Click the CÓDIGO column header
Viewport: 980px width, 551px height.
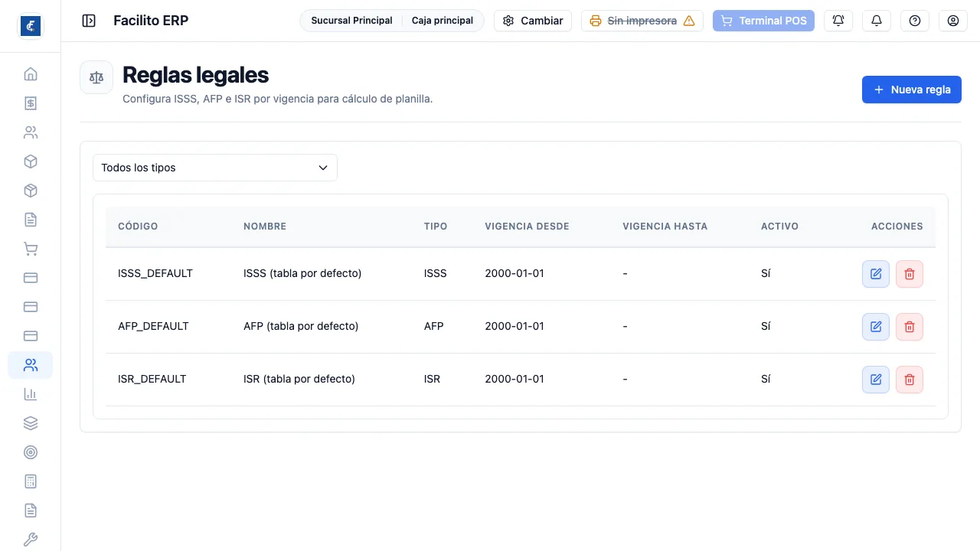[x=138, y=227]
